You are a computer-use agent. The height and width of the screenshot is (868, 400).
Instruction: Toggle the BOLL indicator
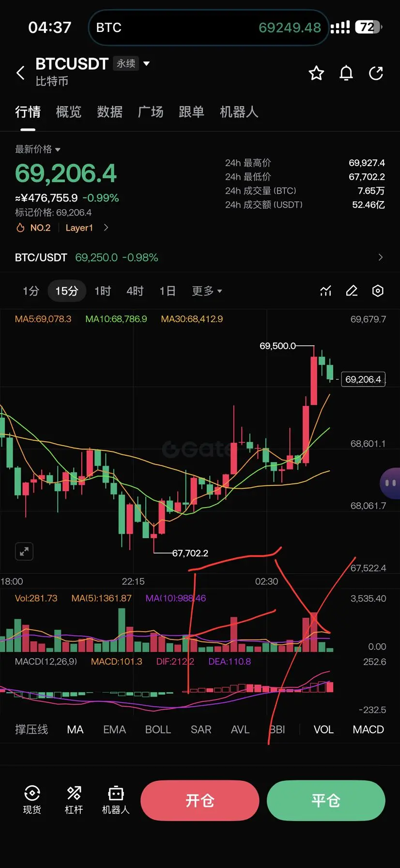[x=158, y=729]
